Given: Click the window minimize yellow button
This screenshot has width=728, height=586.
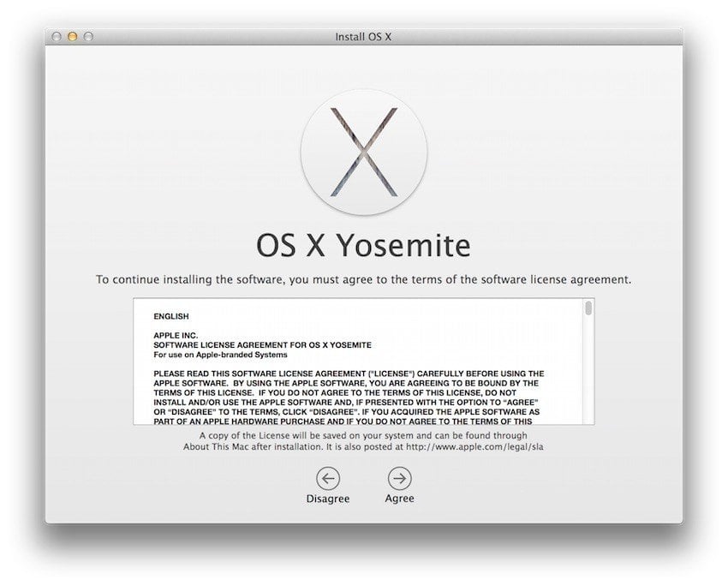Looking at the screenshot, I should point(73,36).
